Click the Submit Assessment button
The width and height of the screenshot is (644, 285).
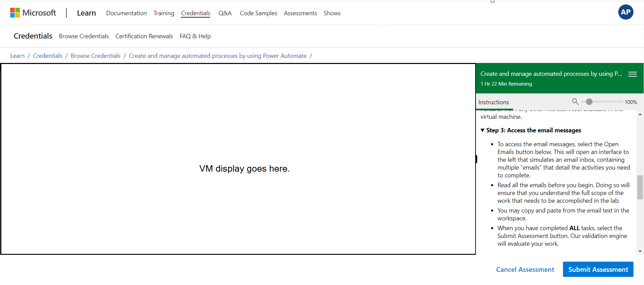598,269
